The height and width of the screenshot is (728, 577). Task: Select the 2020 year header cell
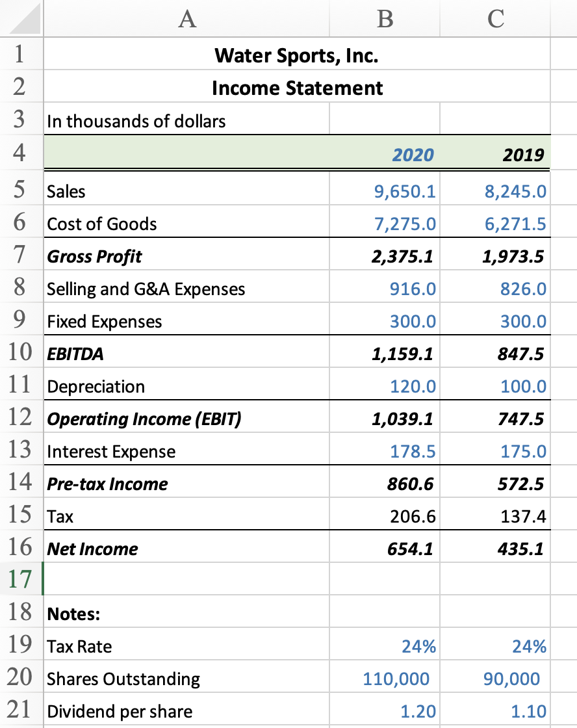click(385, 153)
